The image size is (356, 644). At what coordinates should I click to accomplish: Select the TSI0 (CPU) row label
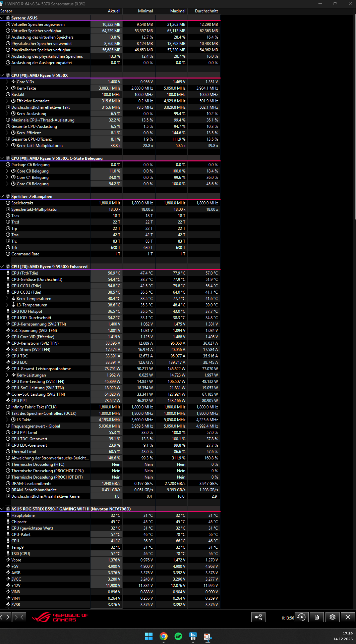tap(21, 554)
